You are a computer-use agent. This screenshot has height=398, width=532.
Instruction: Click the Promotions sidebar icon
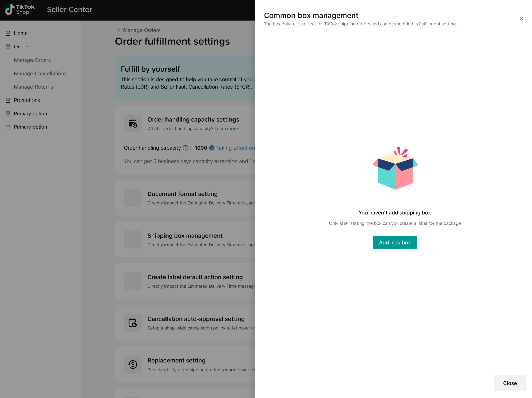click(8, 100)
